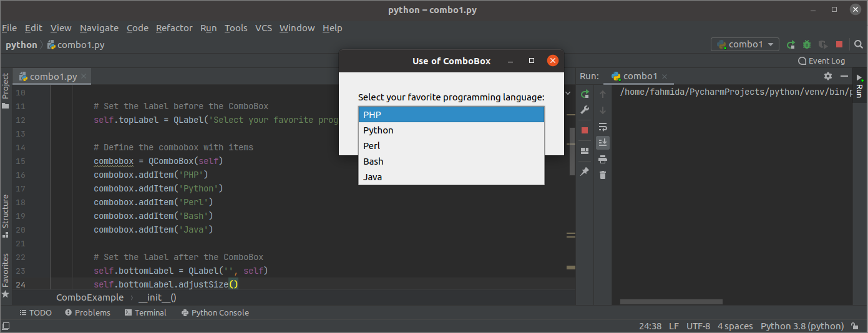The width and height of the screenshot is (868, 333).
Task: Toggle soft-wrap in Run console
Action: [603, 127]
